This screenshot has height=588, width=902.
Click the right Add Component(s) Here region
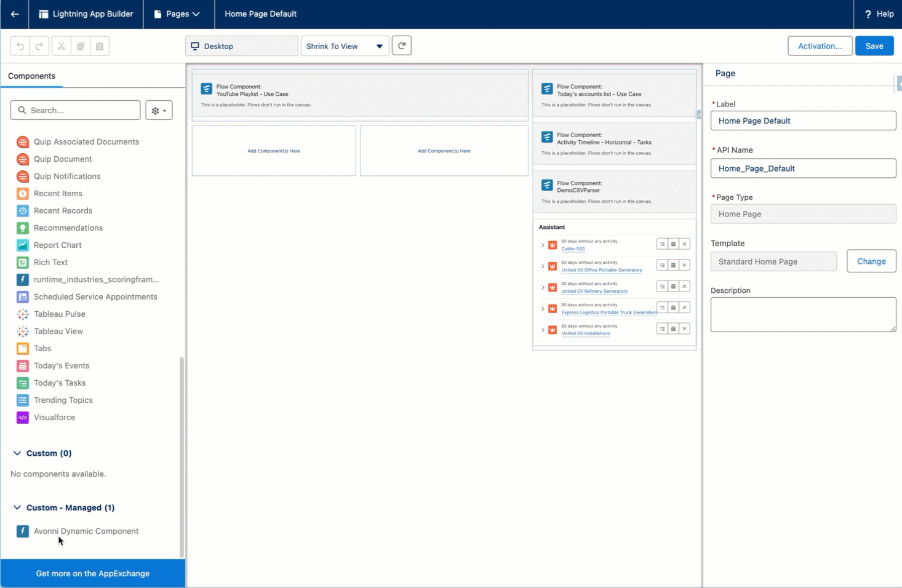[444, 151]
